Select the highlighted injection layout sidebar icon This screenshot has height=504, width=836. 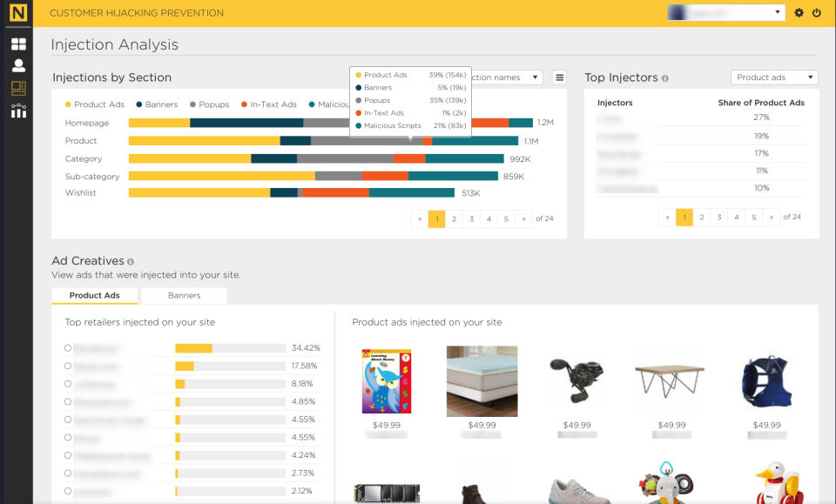[18, 88]
